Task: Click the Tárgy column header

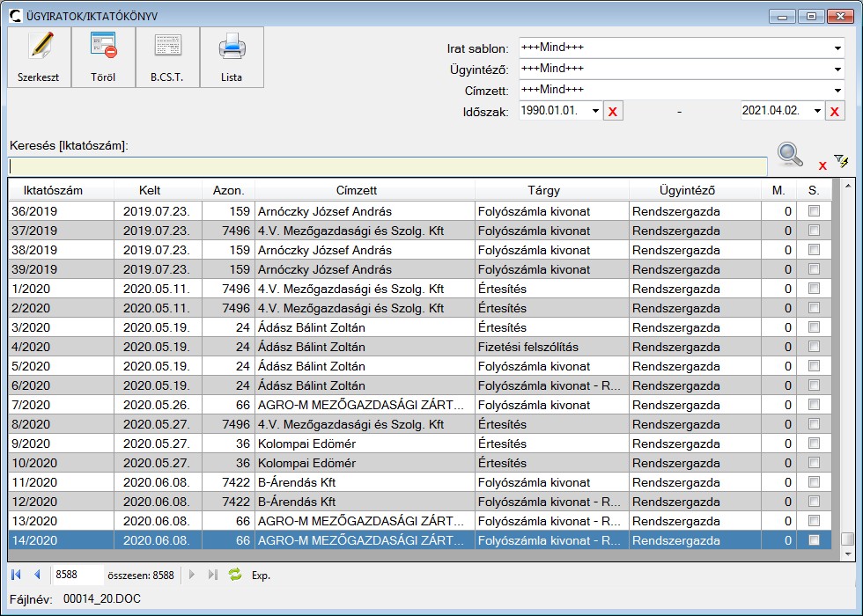Action: click(x=551, y=190)
